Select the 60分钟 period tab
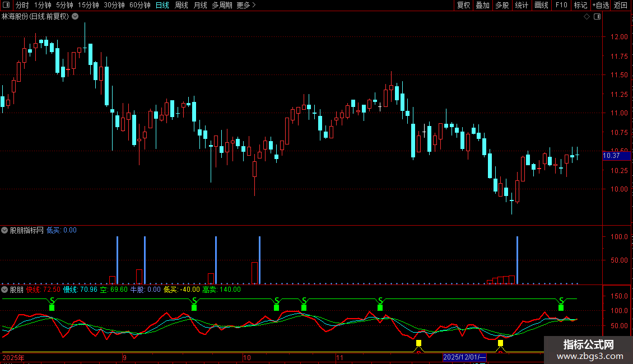Image resolution: width=633 pixels, height=364 pixels. [x=140, y=5]
